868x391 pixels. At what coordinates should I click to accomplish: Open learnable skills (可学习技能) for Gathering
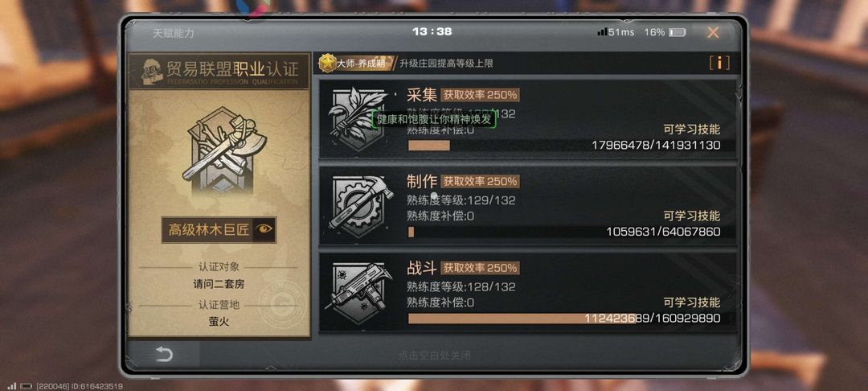[692, 130]
